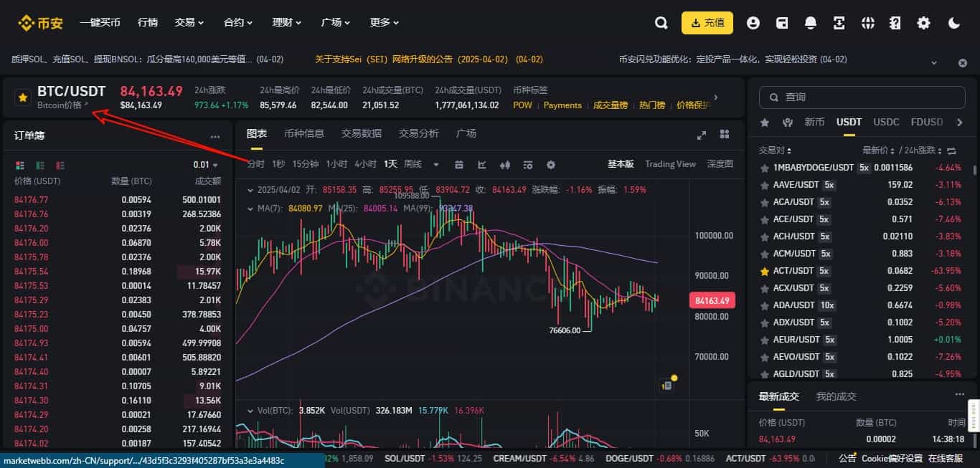
Task: Open the extra timeframe dropdown after 周线
Action: (436, 164)
